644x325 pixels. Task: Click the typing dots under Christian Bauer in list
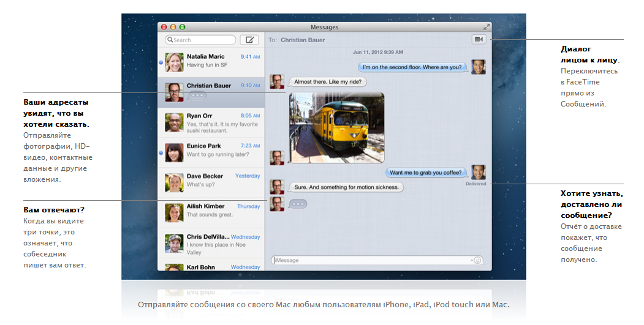click(197, 95)
